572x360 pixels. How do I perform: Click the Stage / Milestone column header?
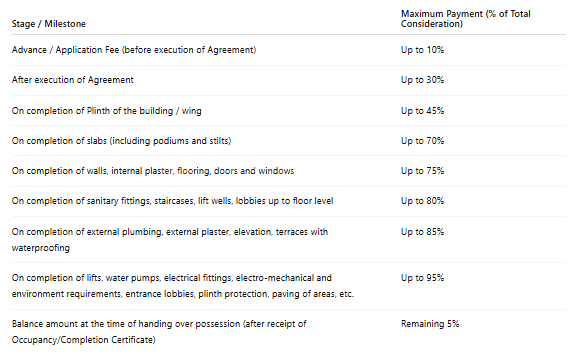[49, 24]
